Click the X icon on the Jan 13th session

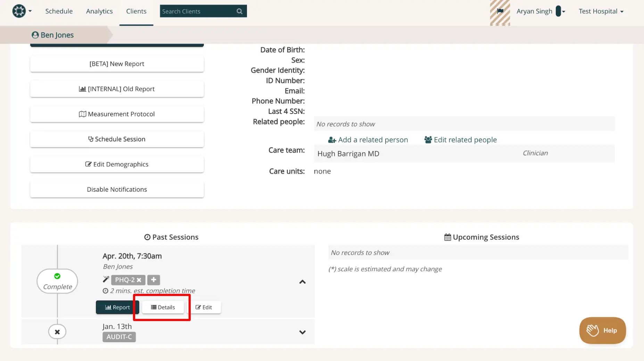point(57,331)
